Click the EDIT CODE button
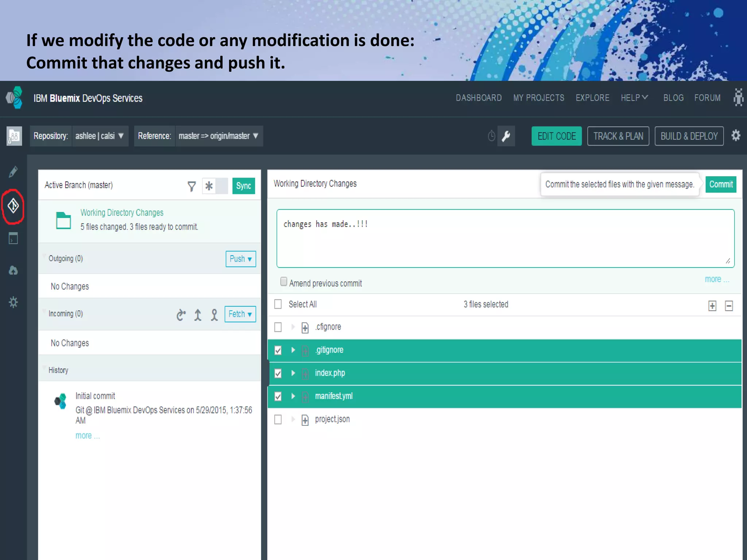Image resolution: width=747 pixels, height=560 pixels. click(x=557, y=136)
